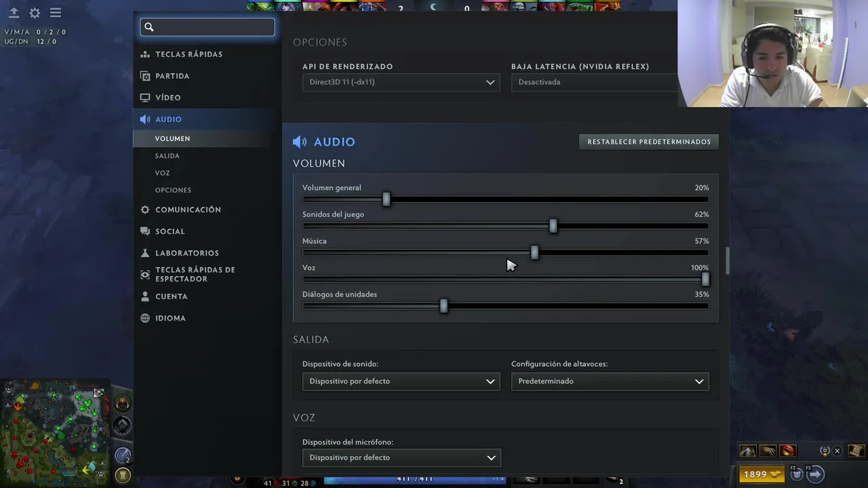Open the Cuenta settings section
The image size is (868, 488).
pos(171,296)
